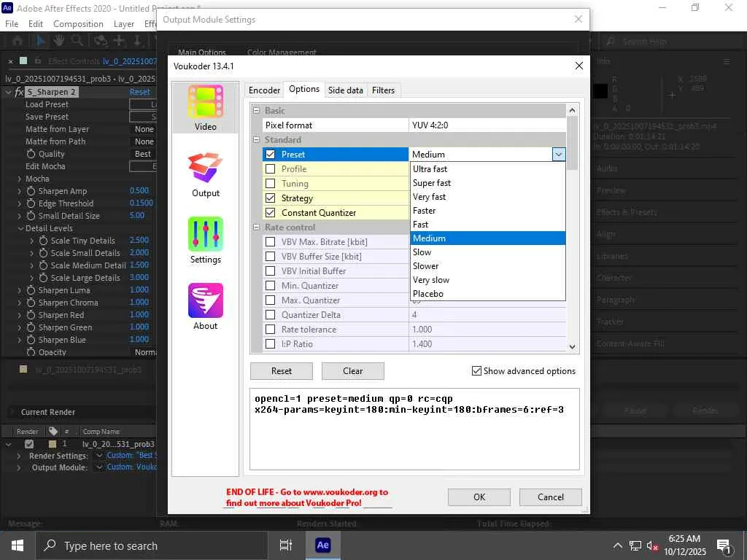Open the Video section in Voukoder

pyautogui.click(x=205, y=108)
